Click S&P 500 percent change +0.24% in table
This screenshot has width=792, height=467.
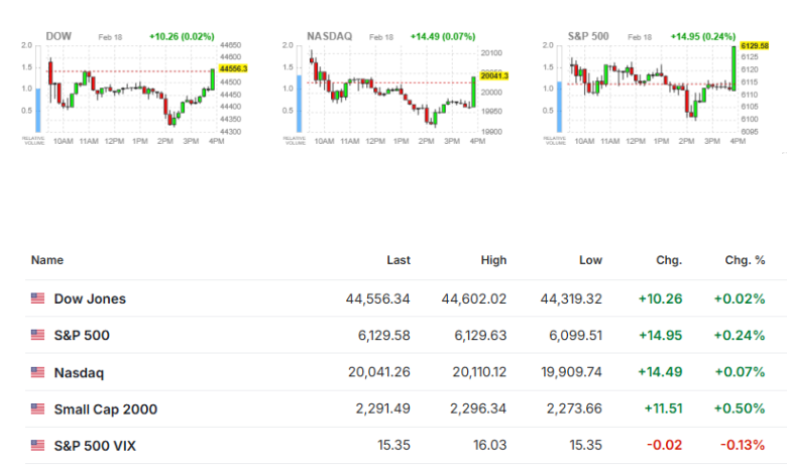pos(739,335)
